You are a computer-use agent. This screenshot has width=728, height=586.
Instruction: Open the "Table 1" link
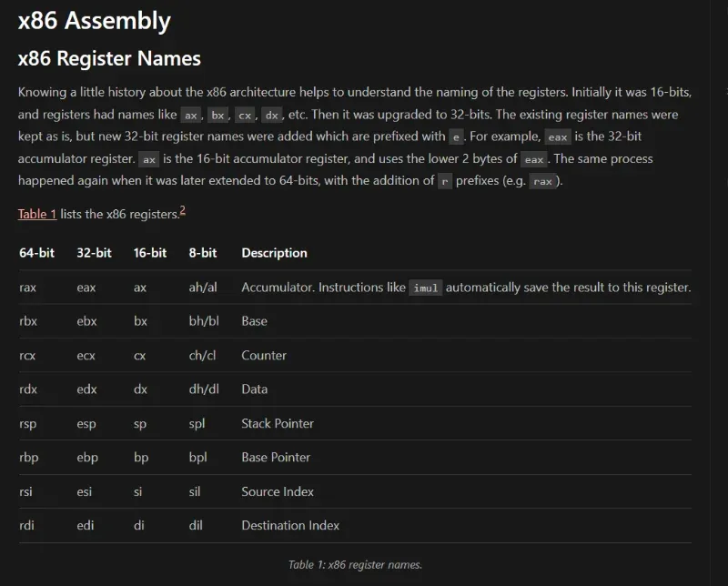tap(37, 214)
